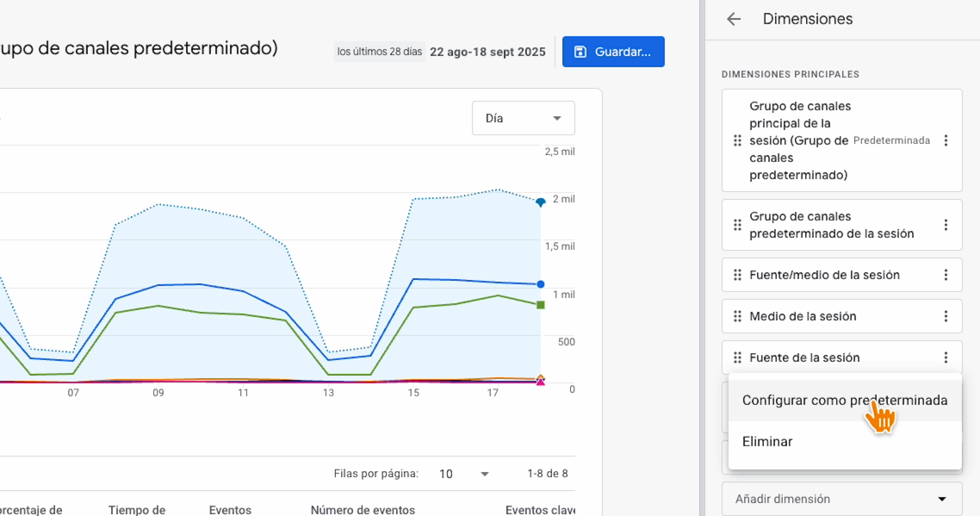Viewport: 980px width, 516px height.
Task: Grab drag handle of Fuente/medio de la sesión
Action: tap(737, 275)
